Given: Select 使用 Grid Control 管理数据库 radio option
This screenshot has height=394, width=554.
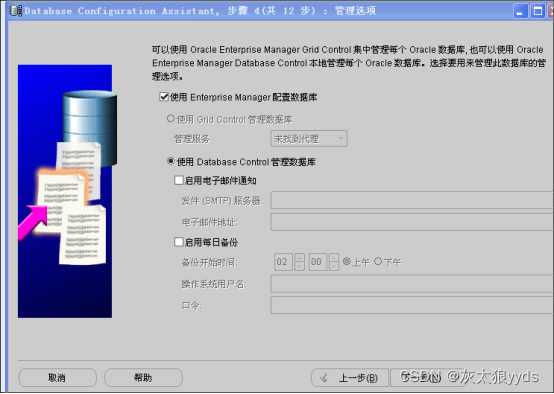Looking at the screenshot, I should point(171,119).
